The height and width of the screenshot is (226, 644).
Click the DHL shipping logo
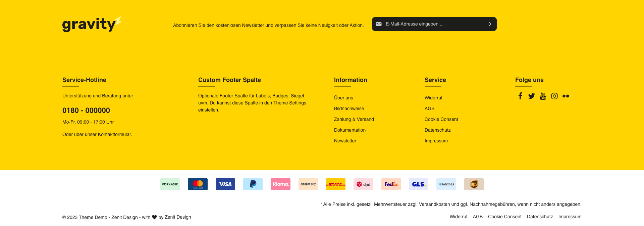[x=335, y=184]
